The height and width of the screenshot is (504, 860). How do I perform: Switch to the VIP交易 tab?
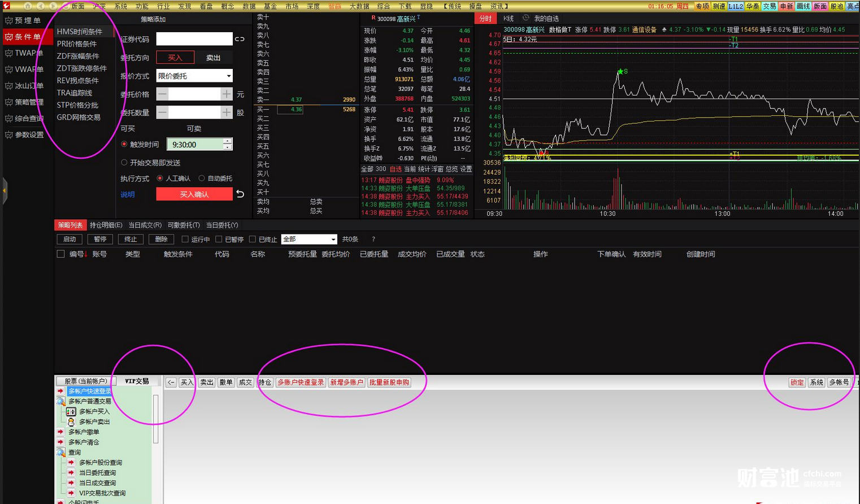point(137,381)
